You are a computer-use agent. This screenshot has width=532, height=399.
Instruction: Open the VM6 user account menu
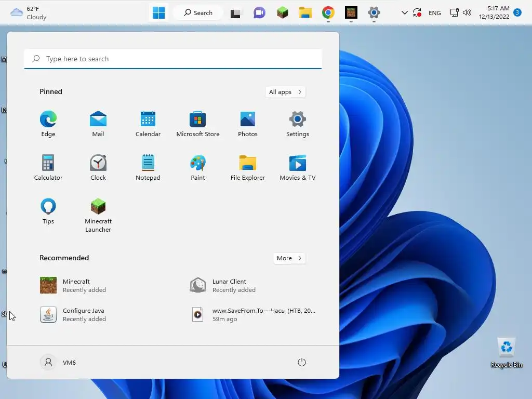58,362
